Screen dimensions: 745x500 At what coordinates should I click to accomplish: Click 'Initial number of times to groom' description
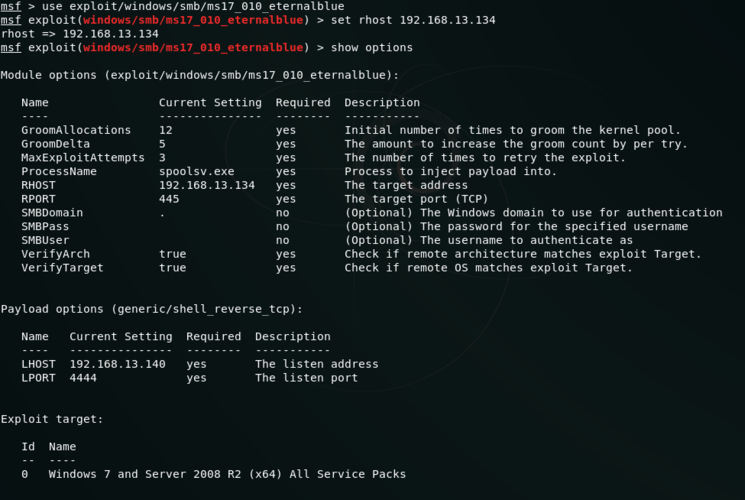tap(513, 130)
